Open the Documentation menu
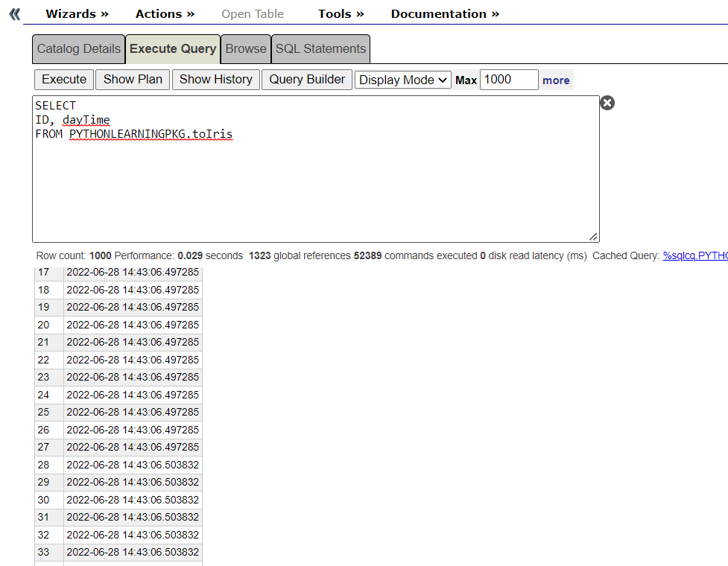Image resolution: width=728 pixels, height=566 pixels. click(445, 14)
